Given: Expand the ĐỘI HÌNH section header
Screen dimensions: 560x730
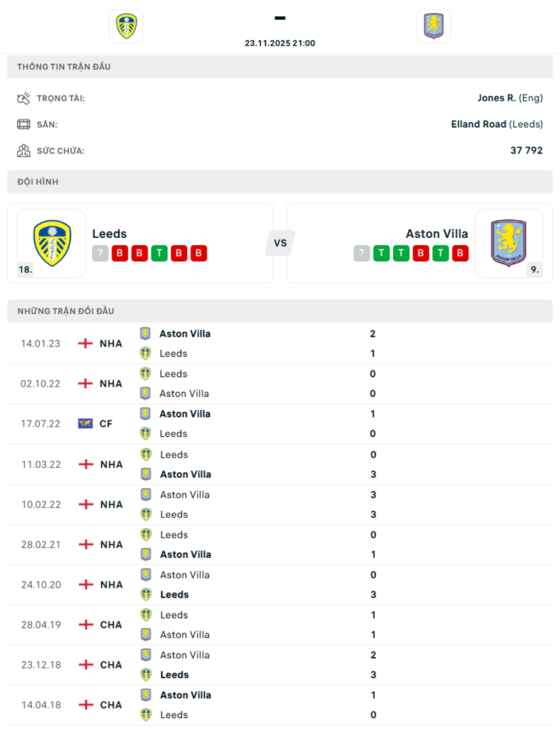Looking at the screenshot, I should pos(280,182).
